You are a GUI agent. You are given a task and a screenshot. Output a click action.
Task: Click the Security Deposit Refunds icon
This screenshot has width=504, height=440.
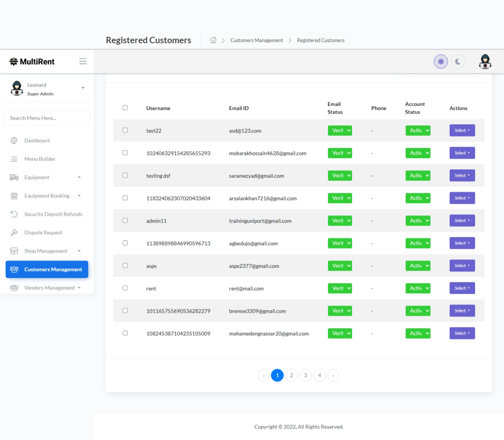coord(14,214)
